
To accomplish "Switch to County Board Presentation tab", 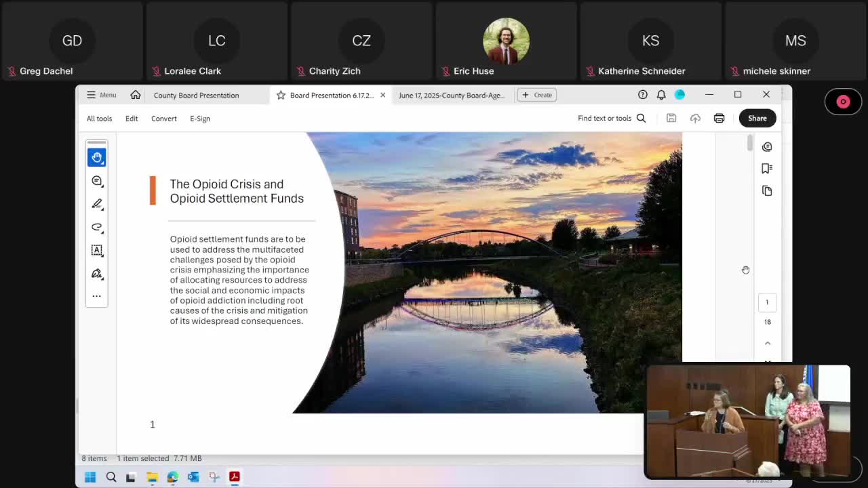I will [196, 95].
